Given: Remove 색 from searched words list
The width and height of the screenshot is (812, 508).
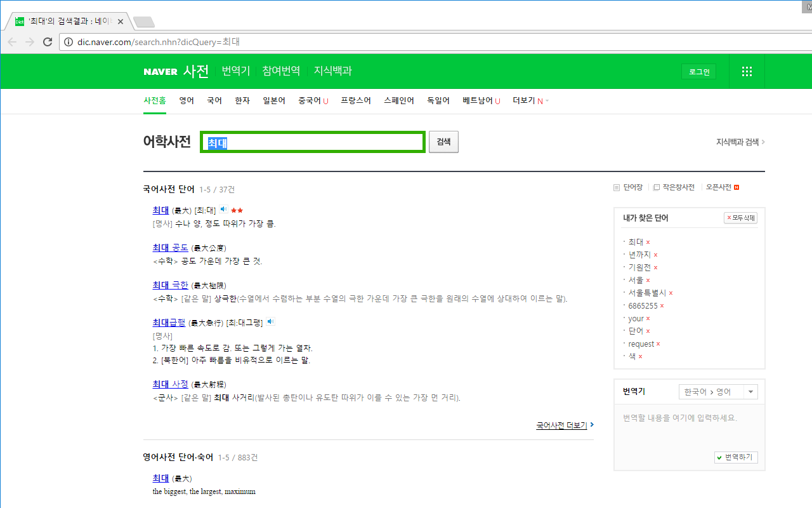Looking at the screenshot, I should (x=640, y=356).
